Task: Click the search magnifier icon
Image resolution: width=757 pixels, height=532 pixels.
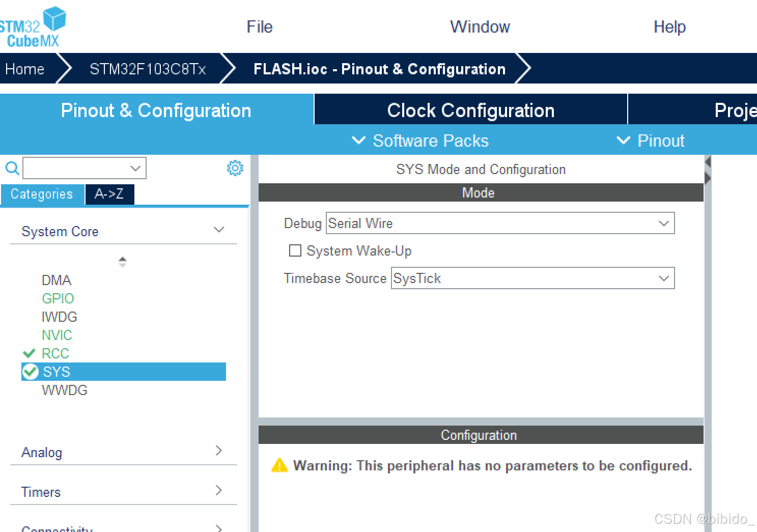Action: 12,168
